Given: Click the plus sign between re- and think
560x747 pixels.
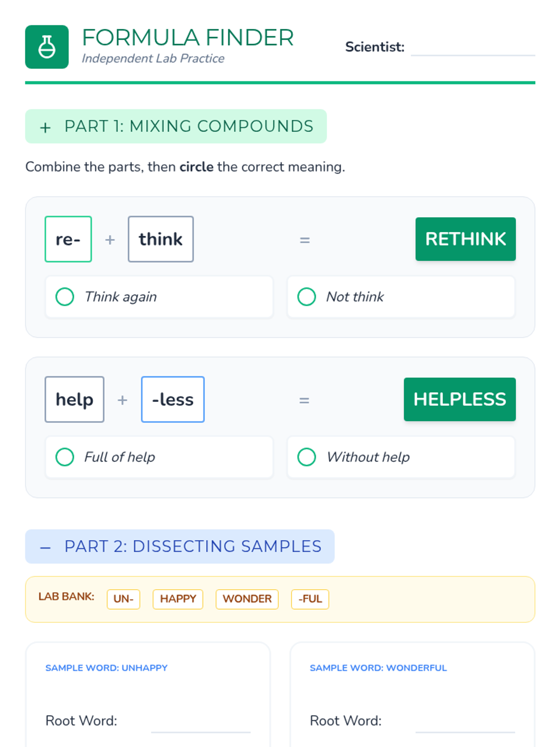Looking at the screenshot, I should tap(110, 240).
